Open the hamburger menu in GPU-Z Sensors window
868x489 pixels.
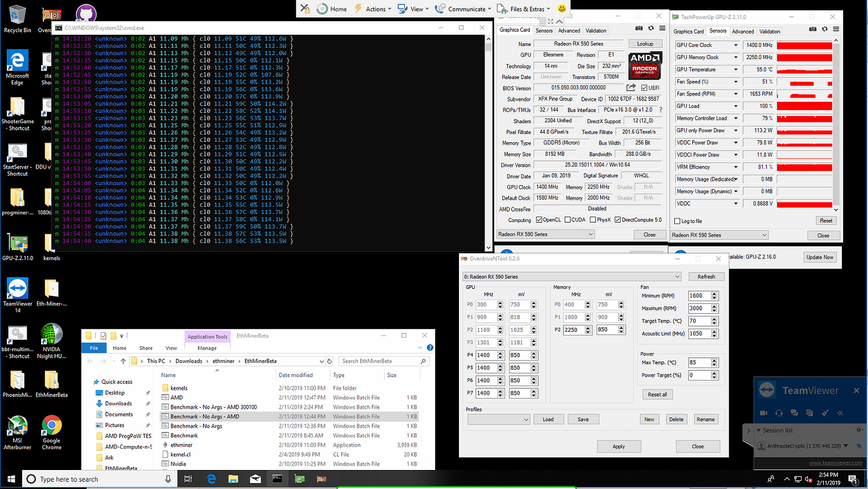click(x=836, y=29)
